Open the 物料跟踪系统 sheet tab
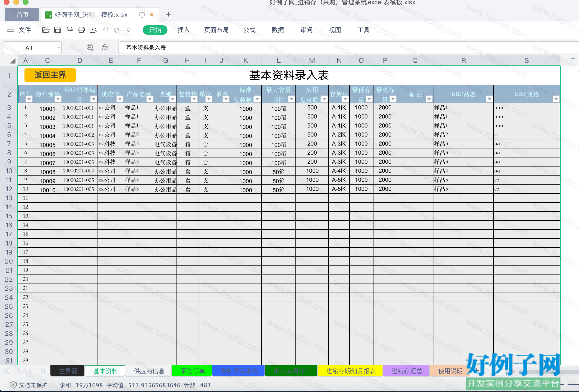Screen dimensions: 579x392 pyautogui.click(x=239, y=371)
